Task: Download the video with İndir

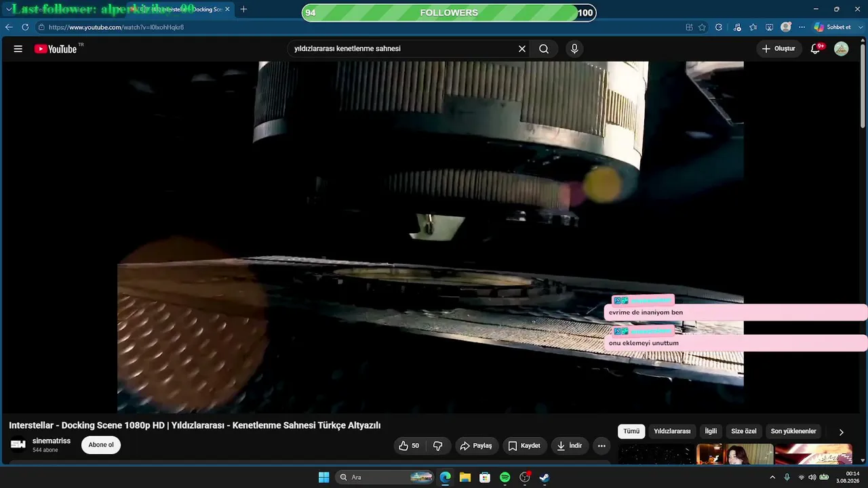Action: click(x=570, y=445)
